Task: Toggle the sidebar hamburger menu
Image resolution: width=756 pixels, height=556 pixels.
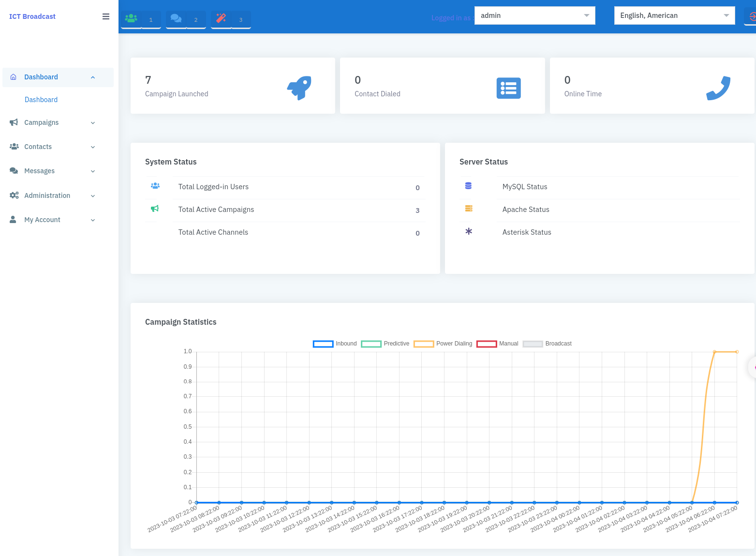Action: click(106, 16)
